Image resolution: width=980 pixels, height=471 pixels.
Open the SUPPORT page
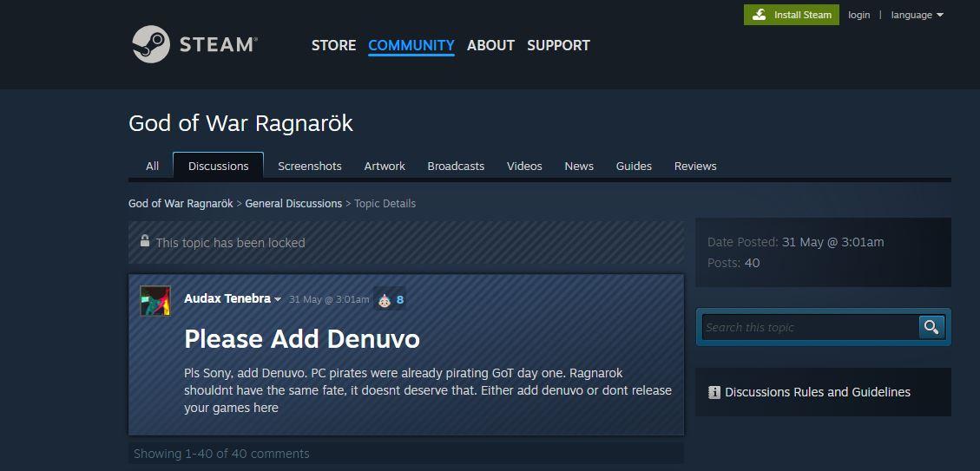558,45
